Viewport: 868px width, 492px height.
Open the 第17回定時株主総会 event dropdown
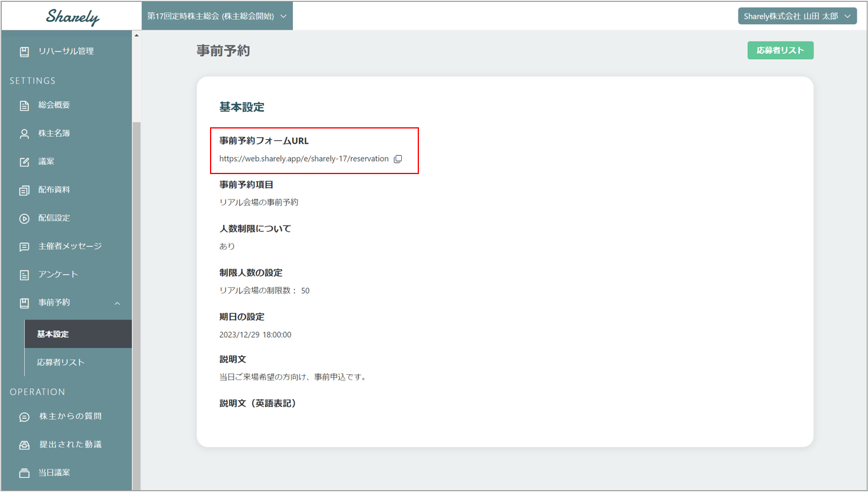click(217, 16)
